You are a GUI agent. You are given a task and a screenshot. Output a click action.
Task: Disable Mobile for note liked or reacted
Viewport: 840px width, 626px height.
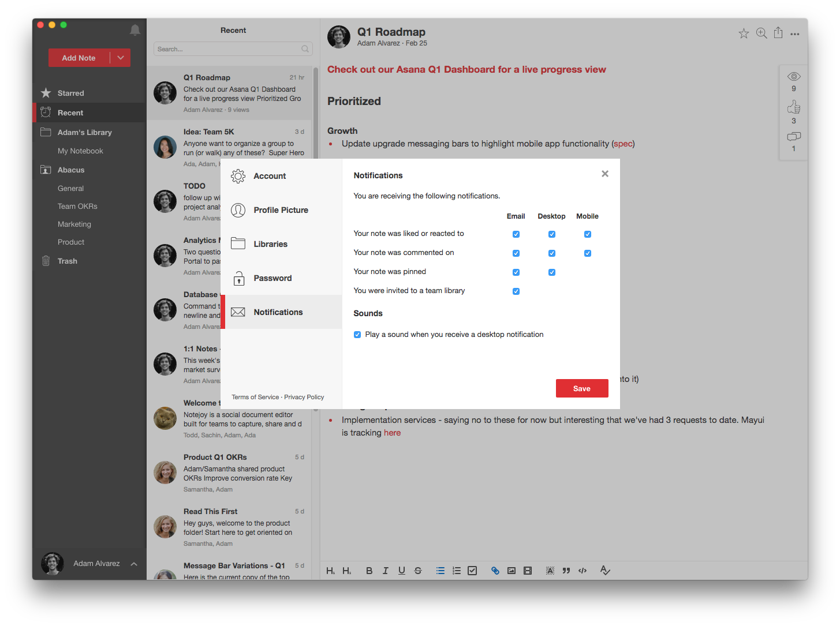tap(587, 234)
